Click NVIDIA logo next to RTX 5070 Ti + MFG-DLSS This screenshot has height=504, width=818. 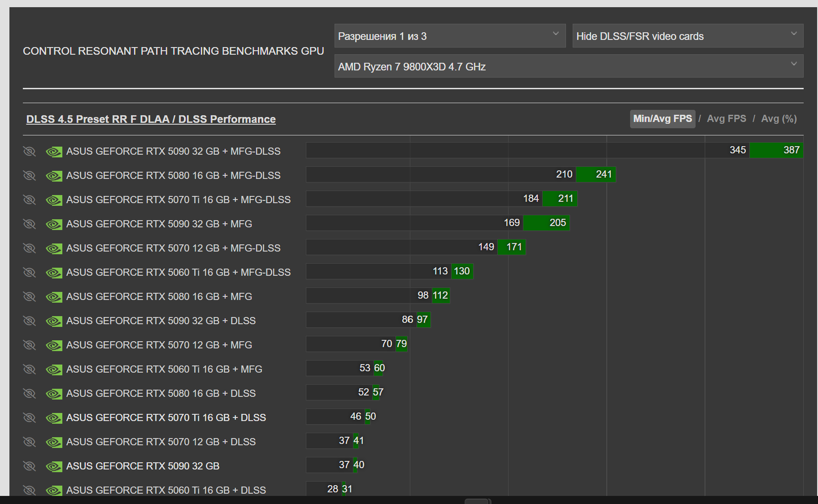54,200
